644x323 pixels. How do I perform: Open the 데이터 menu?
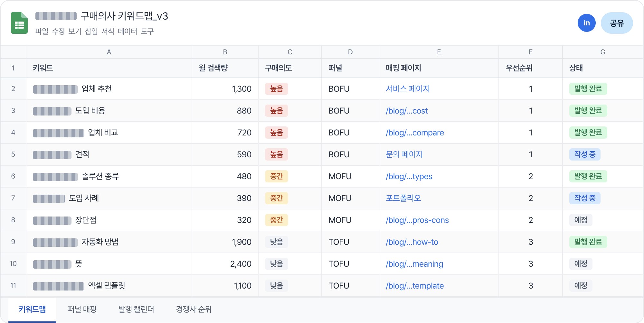tap(128, 31)
